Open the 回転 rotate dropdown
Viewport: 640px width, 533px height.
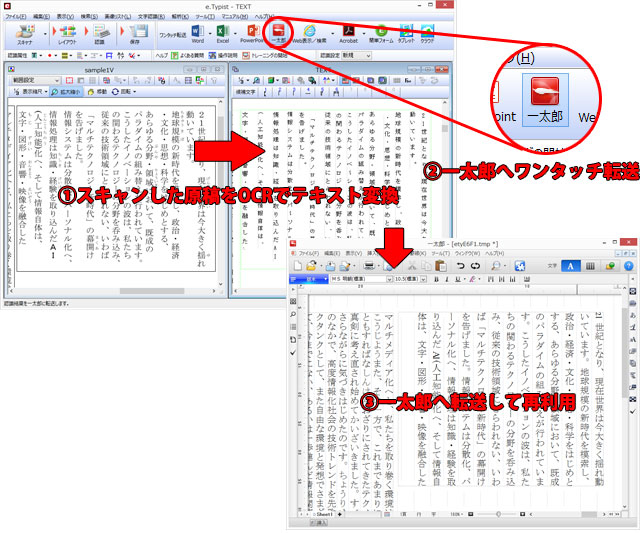[x=124, y=92]
